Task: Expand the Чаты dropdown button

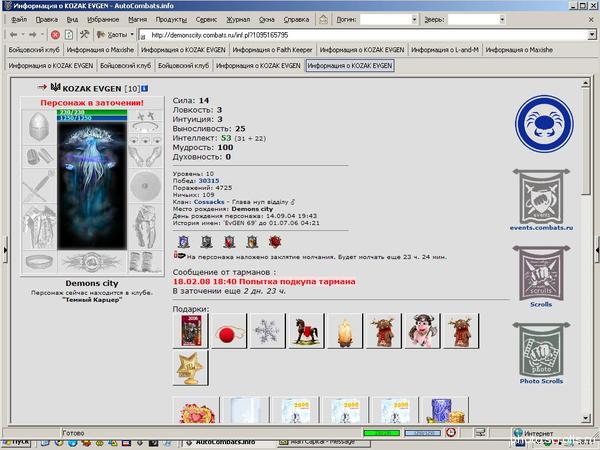Action: [132, 34]
